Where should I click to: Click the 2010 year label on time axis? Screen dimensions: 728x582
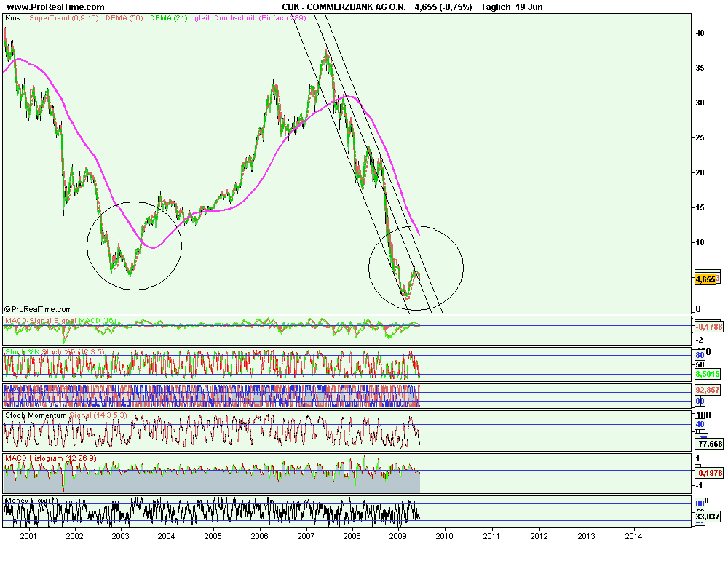(444, 536)
